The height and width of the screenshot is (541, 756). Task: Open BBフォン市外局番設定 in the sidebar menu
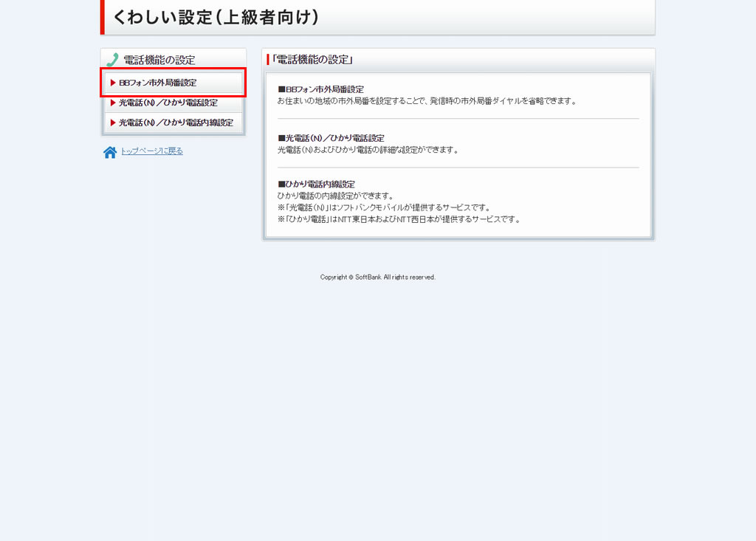pyautogui.click(x=158, y=83)
